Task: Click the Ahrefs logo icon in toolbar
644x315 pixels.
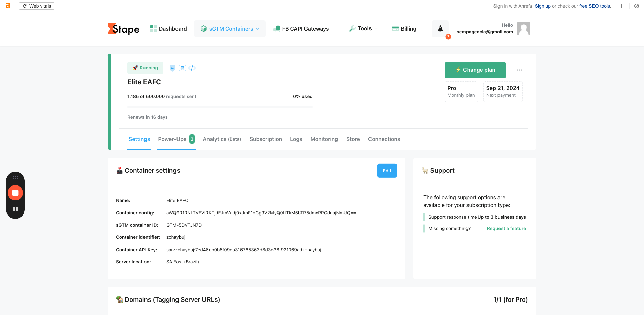Action: 8,6
